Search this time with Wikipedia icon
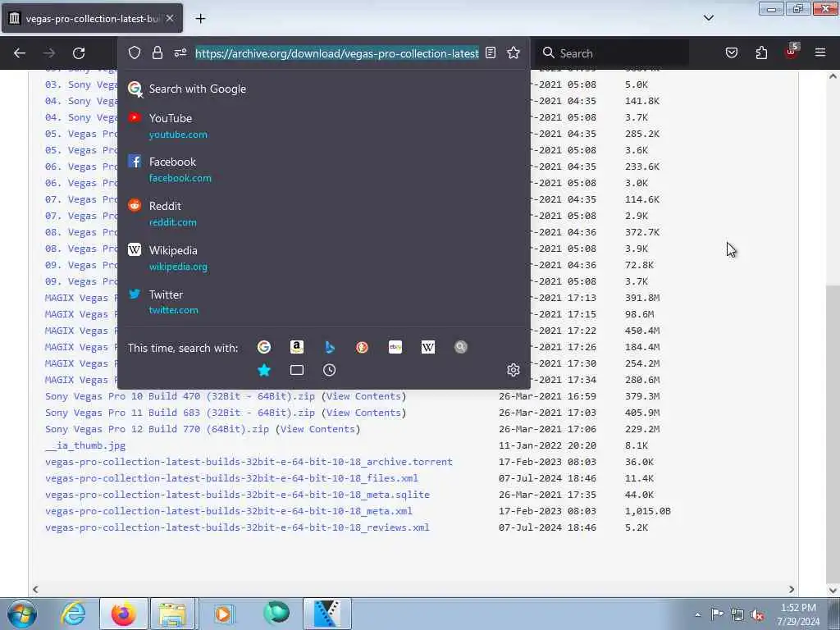840x630 pixels. point(428,347)
